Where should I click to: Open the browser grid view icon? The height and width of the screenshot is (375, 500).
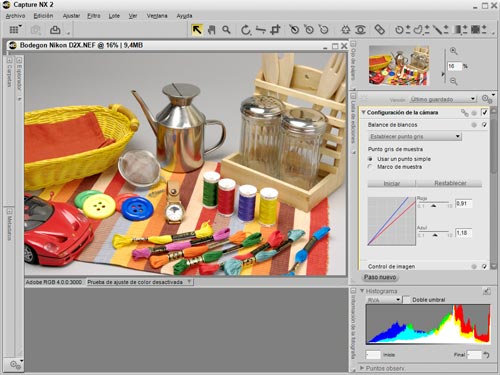pyautogui.click(x=14, y=30)
